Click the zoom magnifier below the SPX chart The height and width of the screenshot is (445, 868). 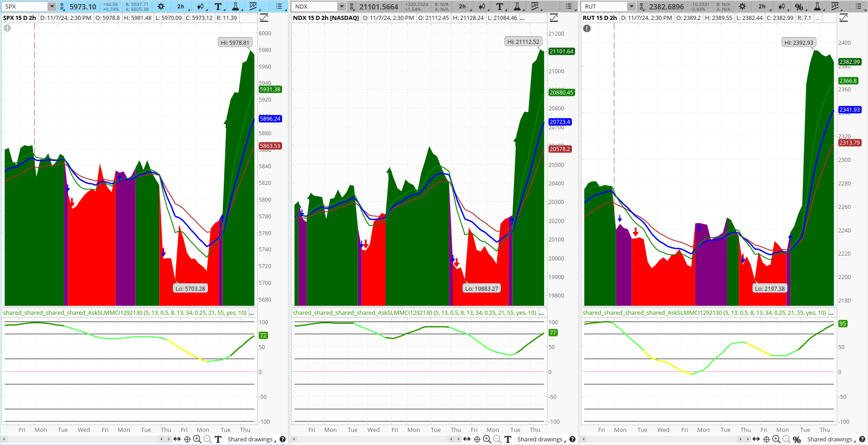coord(198,439)
